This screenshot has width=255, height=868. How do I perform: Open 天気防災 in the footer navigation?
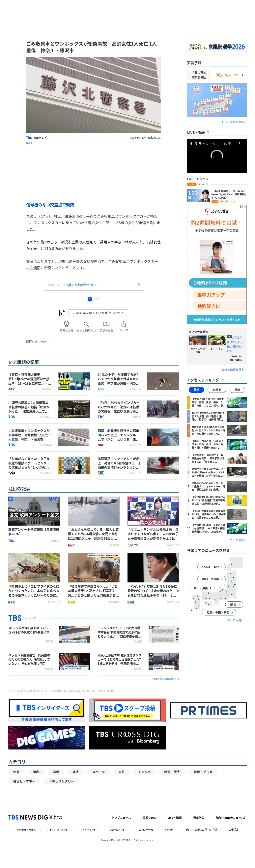click(199, 817)
